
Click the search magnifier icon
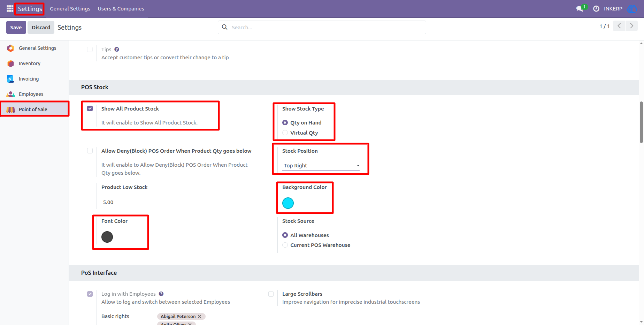click(x=225, y=27)
